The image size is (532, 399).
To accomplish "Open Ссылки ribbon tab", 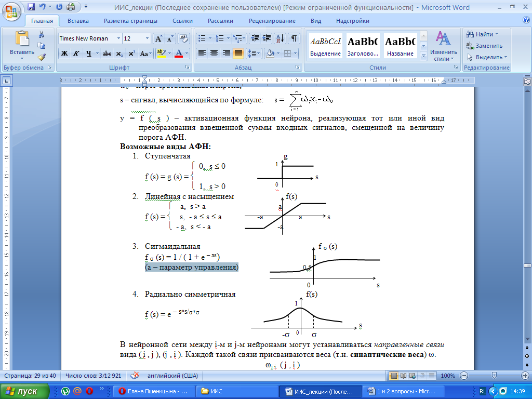I will [182, 21].
